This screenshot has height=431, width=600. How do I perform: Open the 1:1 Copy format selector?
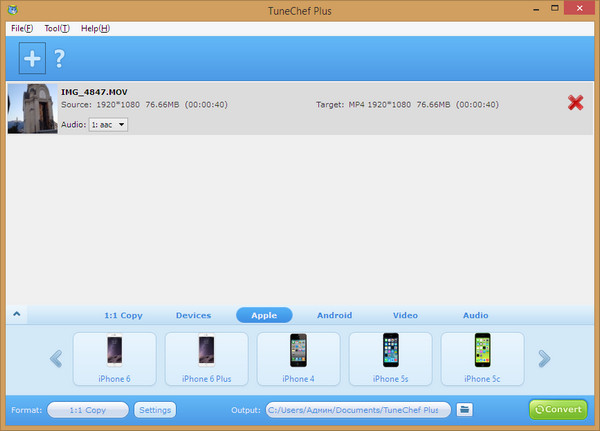coord(88,410)
